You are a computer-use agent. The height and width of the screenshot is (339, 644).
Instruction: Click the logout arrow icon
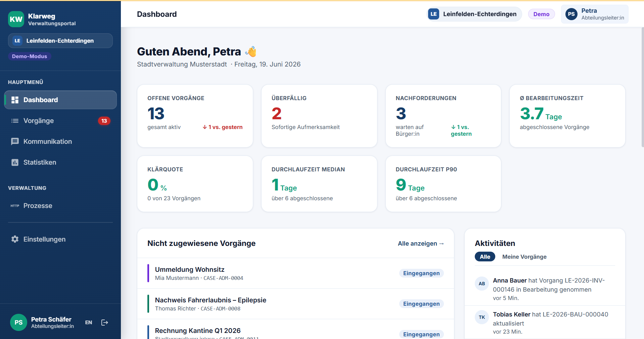coord(105,323)
